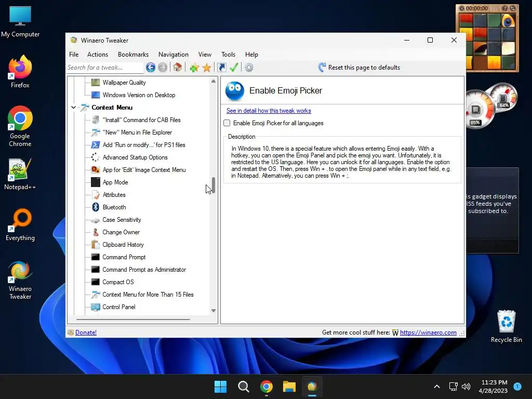The image size is (532, 399).
Task: Open the Bookmarks menu
Action: [133, 54]
